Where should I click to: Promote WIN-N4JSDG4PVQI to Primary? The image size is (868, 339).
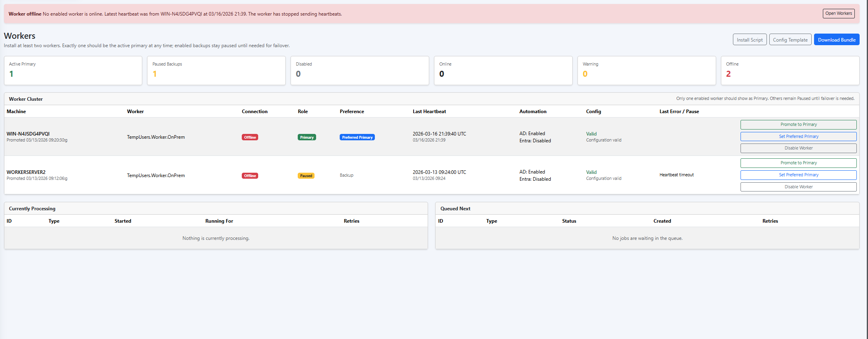tap(798, 125)
